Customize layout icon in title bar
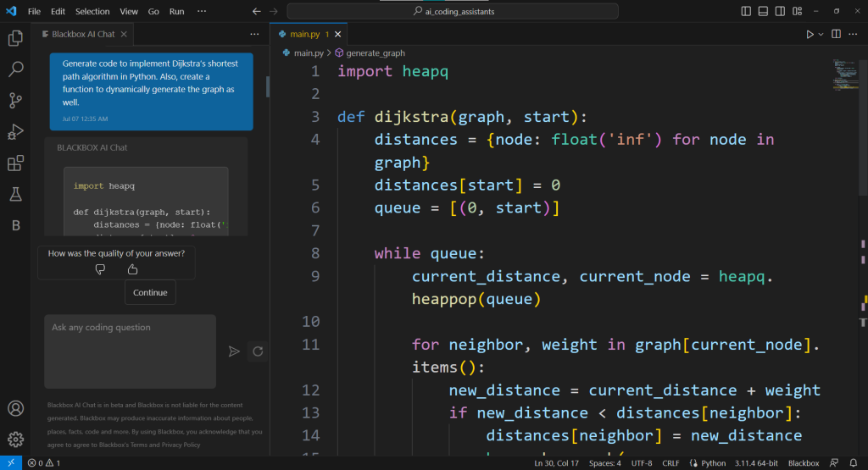Viewport: 868px width, 470px height. point(797,11)
